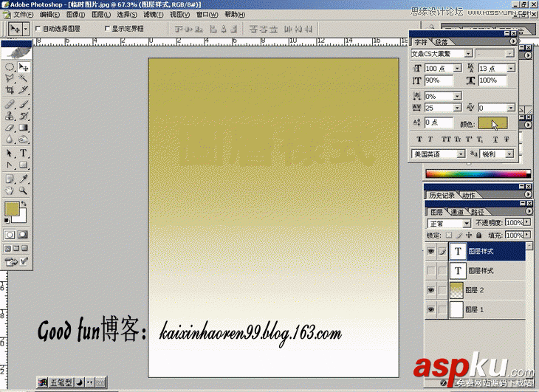The width and height of the screenshot is (539, 392).
Task: Open layer blend mode dropdown 正常
Action: pos(467,224)
